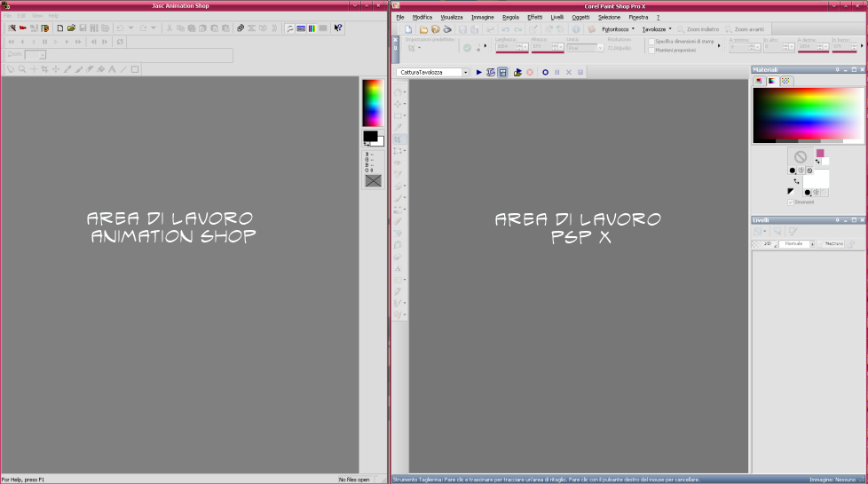Open the Pixel units dropdown

tap(599, 48)
